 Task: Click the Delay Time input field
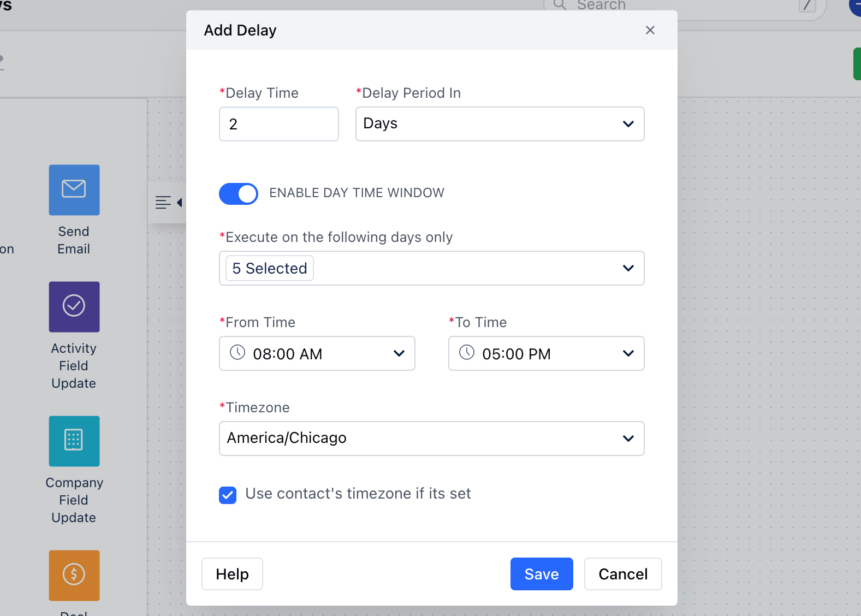[x=279, y=124]
